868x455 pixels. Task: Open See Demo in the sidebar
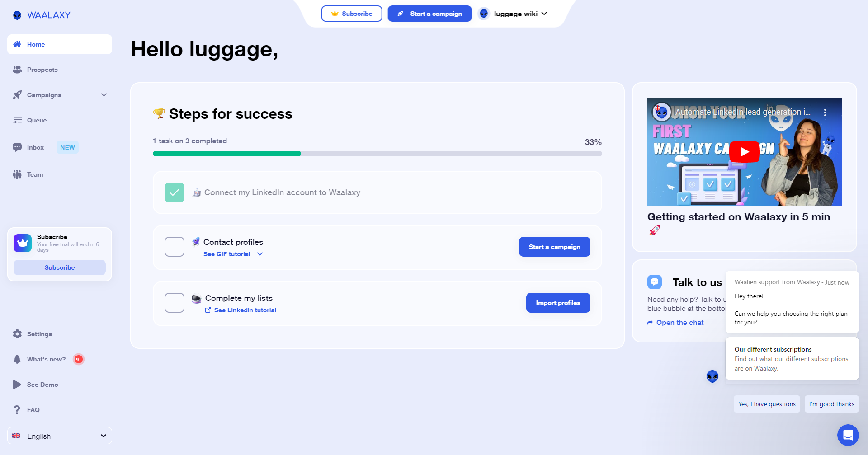60,385
